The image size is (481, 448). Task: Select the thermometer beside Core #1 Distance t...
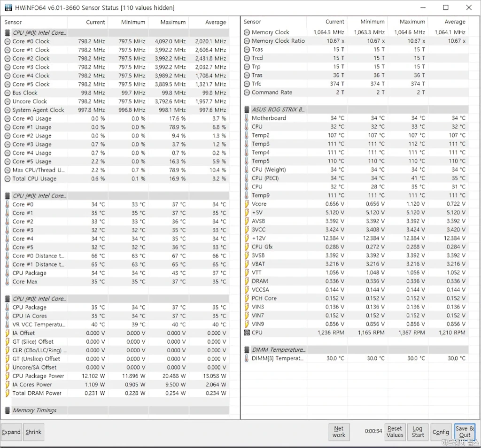coord(8,264)
